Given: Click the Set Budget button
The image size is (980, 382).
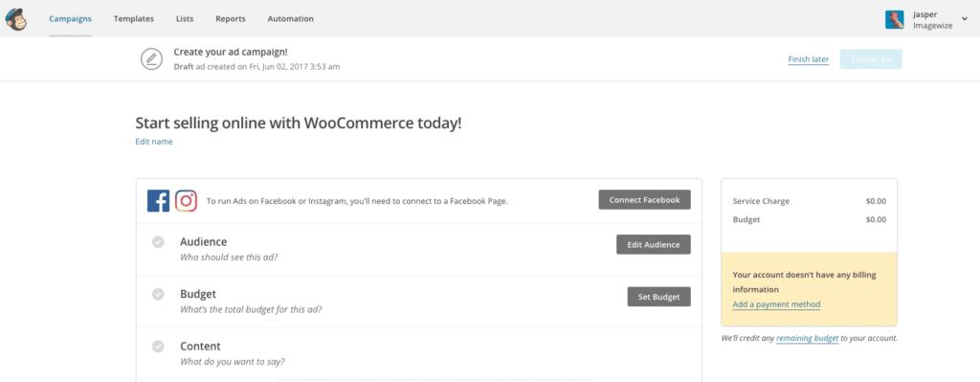Looking at the screenshot, I should coord(658,297).
